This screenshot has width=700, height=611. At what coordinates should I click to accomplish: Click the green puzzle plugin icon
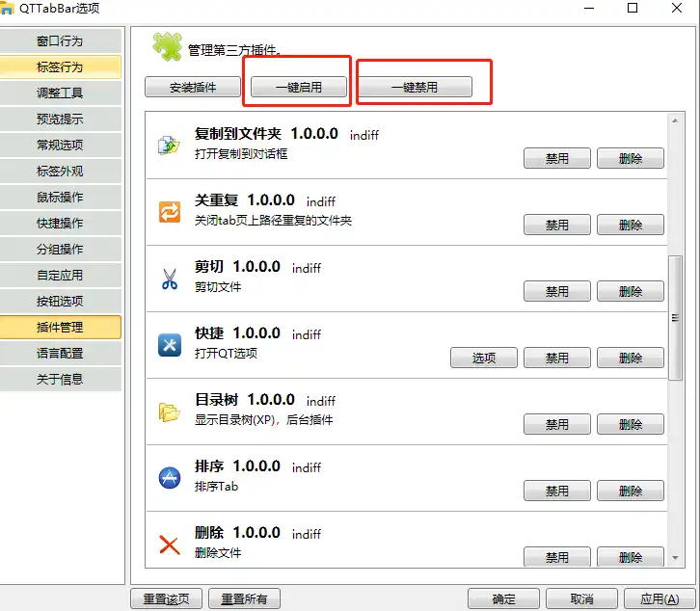coord(167,46)
